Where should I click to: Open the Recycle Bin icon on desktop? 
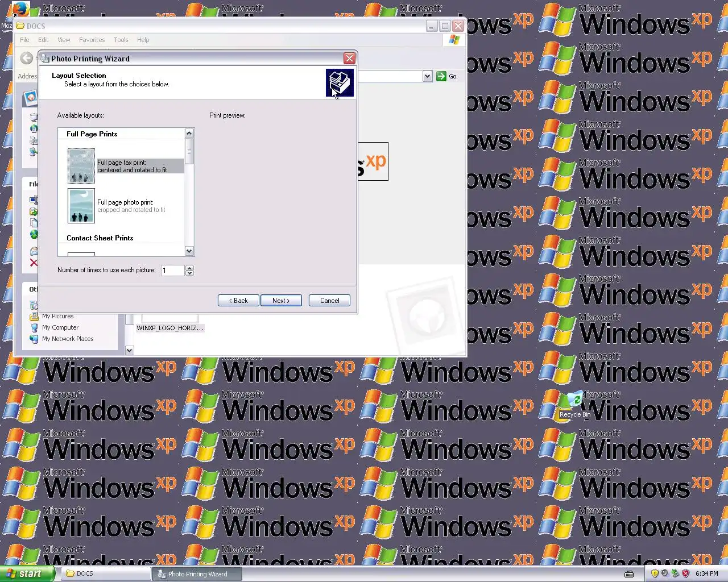(x=575, y=400)
